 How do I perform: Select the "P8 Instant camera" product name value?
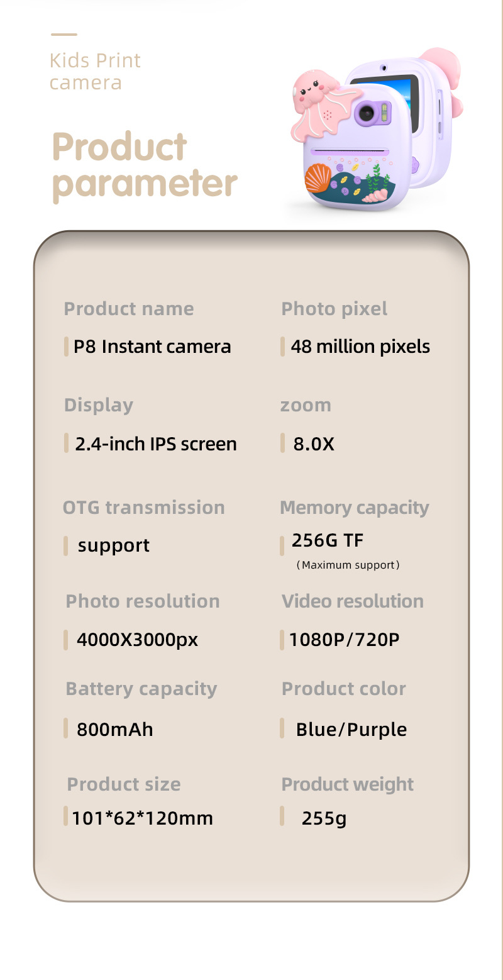[152, 347]
